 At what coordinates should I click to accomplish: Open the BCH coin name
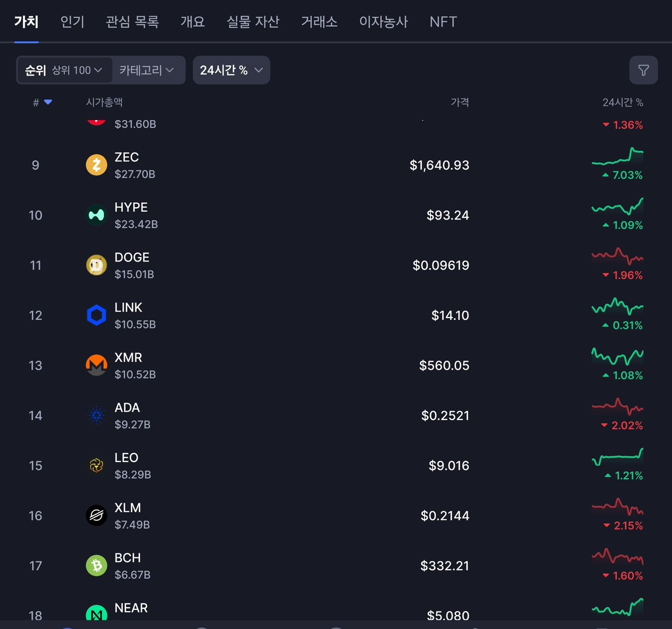[x=128, y=558]
